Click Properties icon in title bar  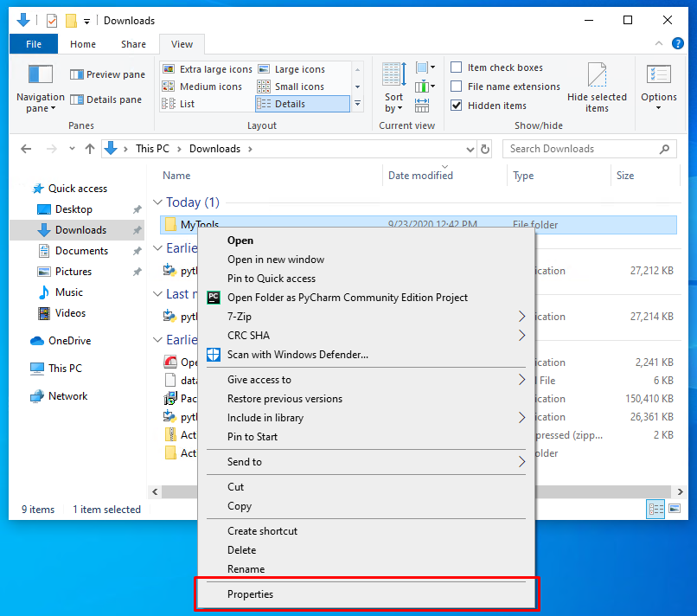(x=52, y=21)
